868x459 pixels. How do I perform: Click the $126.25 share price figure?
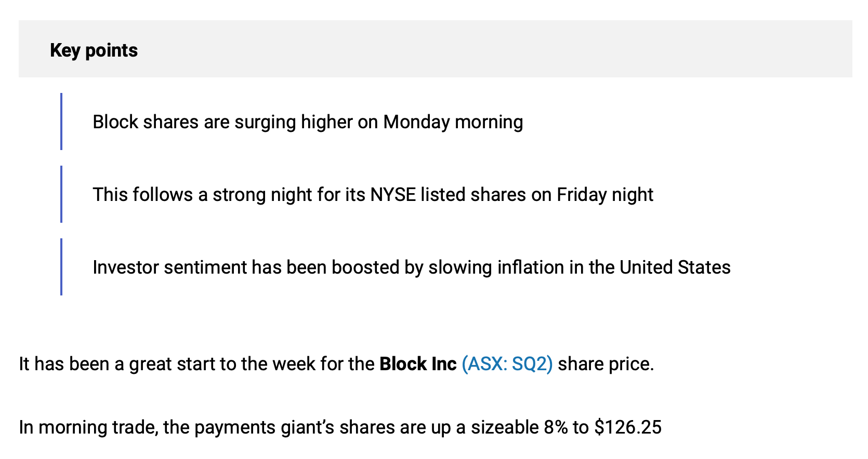(628, 427)
